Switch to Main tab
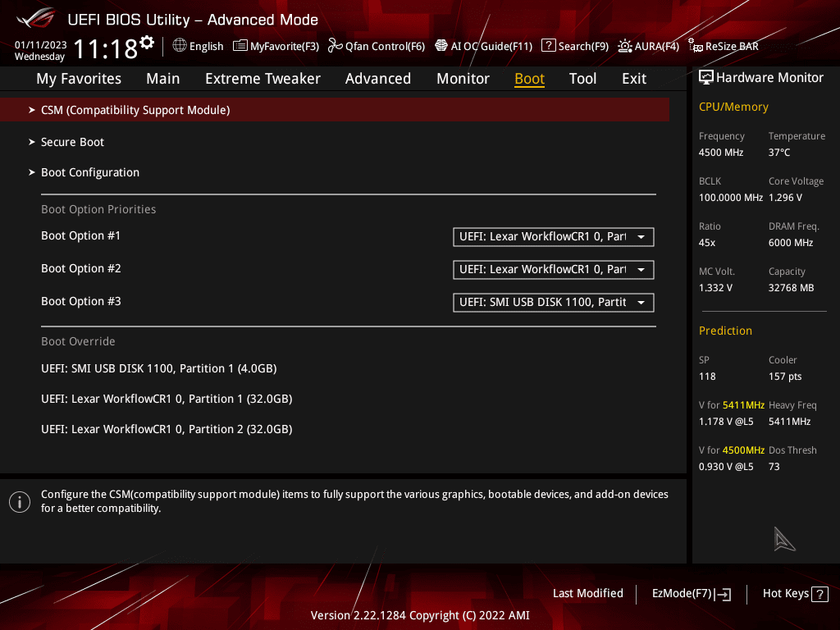 click(x=163, y=79)
